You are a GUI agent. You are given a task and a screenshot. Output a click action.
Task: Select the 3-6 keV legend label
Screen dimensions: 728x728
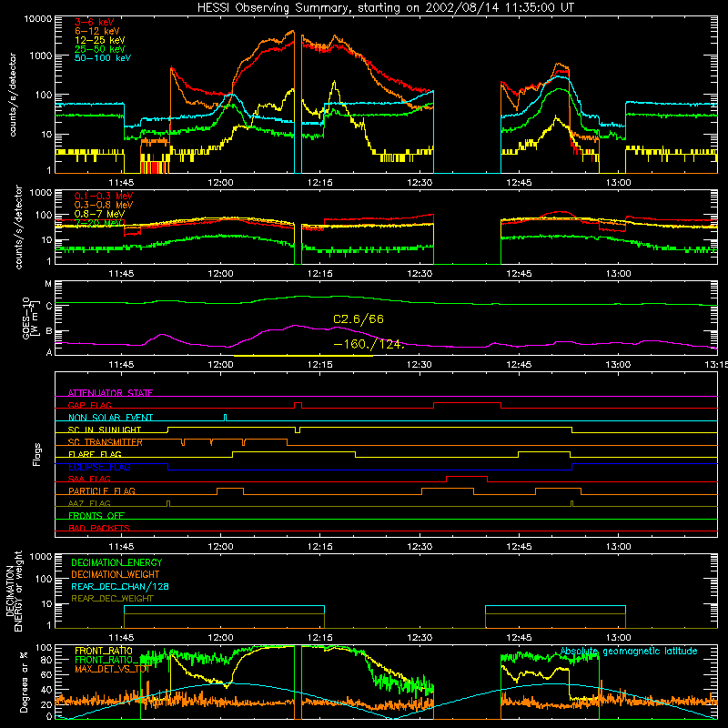click(94, 22)
